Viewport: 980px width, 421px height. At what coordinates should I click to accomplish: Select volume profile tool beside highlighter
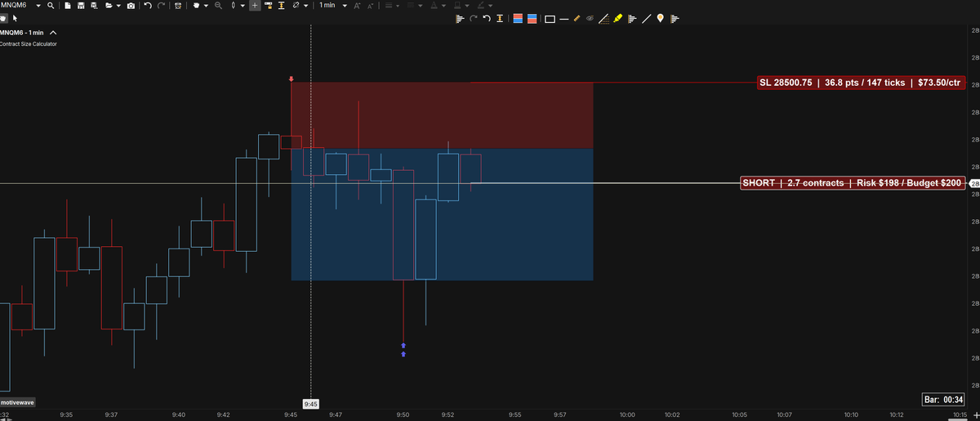(x=632, y=19)
